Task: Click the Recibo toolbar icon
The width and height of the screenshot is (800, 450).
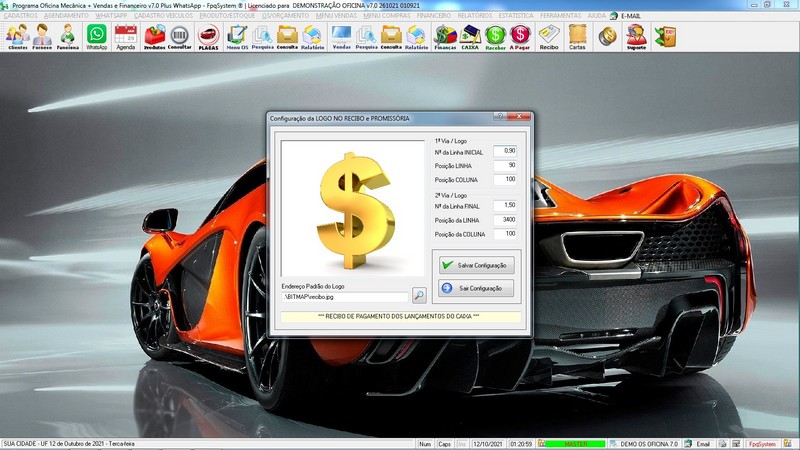Action: click(549, 37)
